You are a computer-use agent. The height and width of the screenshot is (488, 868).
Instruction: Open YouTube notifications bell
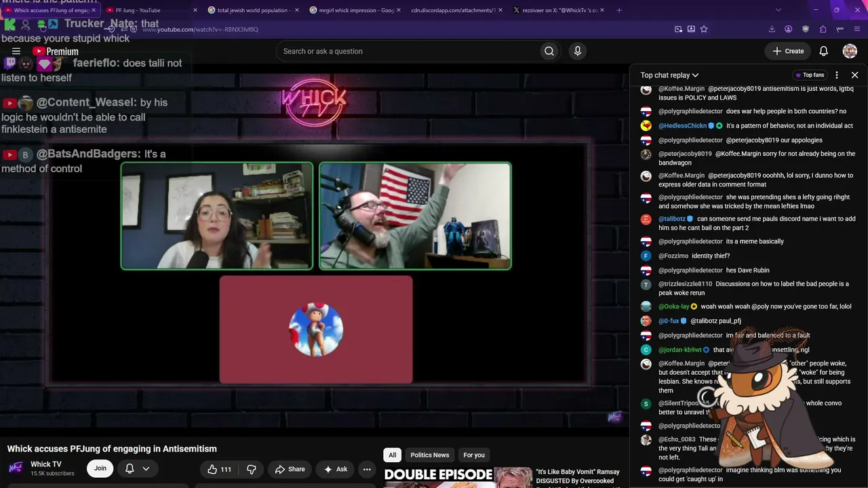pyautogui.click(x=823, y=51)
